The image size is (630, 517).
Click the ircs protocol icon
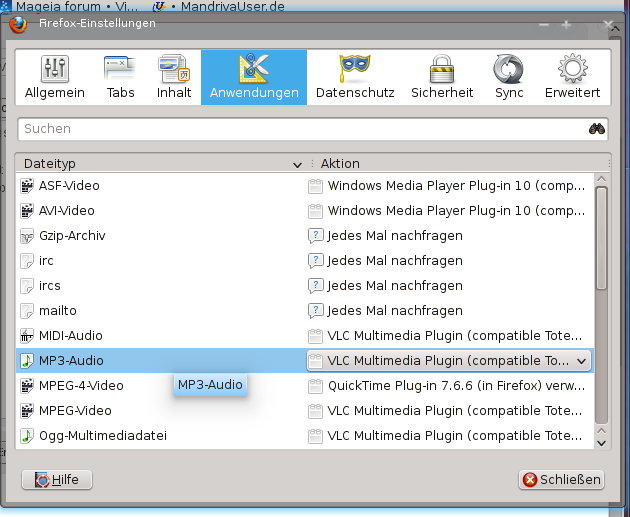click(x=27, y=286)
